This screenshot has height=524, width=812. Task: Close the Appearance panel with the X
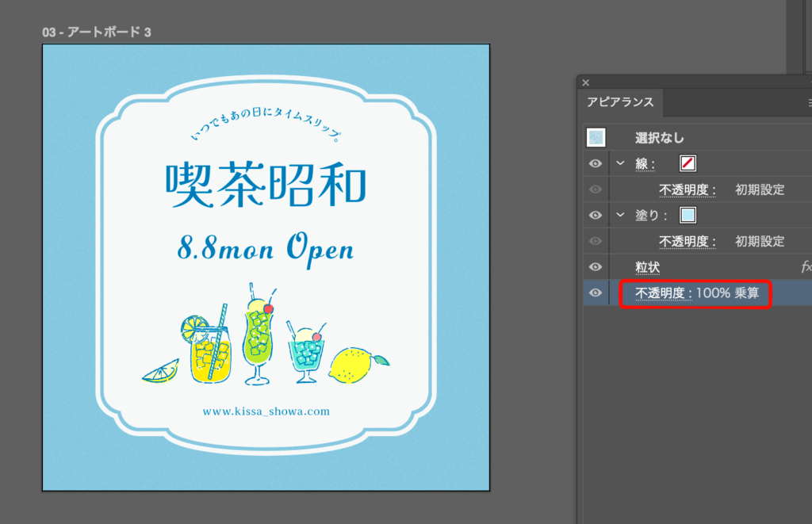point(586,82)
